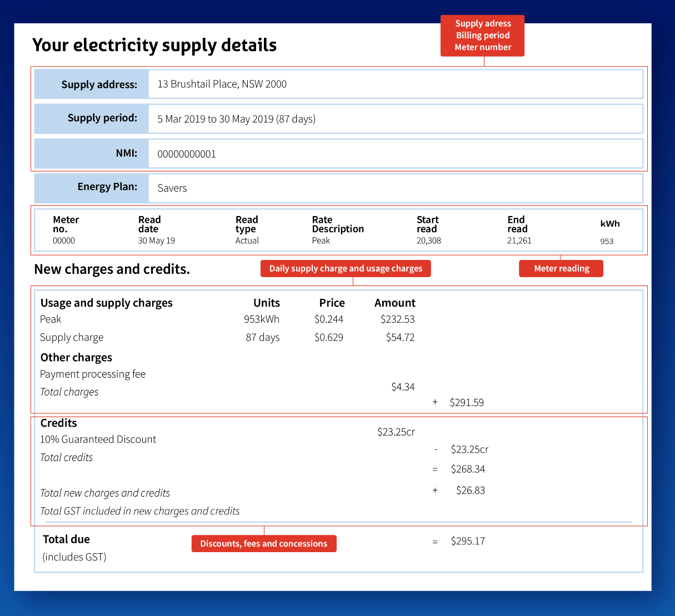Click the 'Daily supply charge and usage charges' label

(346, 269)
